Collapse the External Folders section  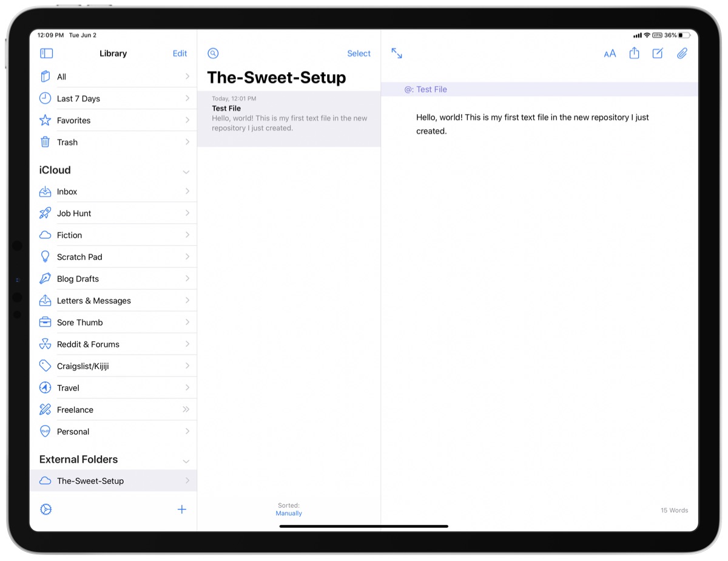[x=186, y=461]
